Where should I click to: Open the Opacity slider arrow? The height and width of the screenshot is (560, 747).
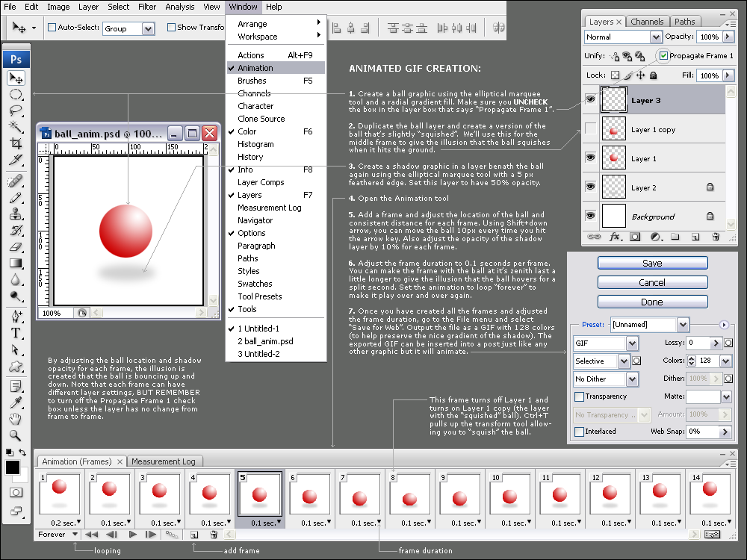[728, 37]
